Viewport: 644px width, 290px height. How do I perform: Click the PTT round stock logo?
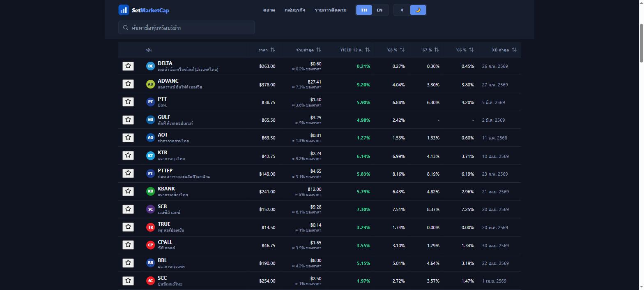pyautogui.click(x=150, y=102)
